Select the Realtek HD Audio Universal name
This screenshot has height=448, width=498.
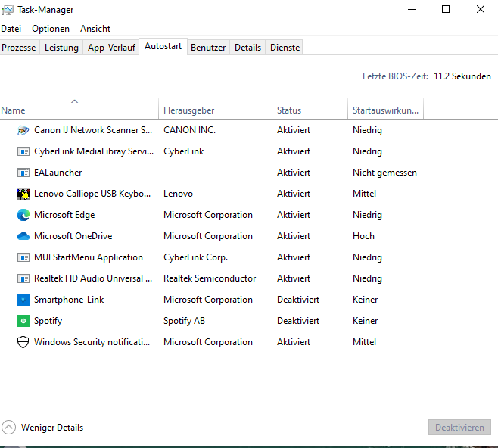point(93,278)
